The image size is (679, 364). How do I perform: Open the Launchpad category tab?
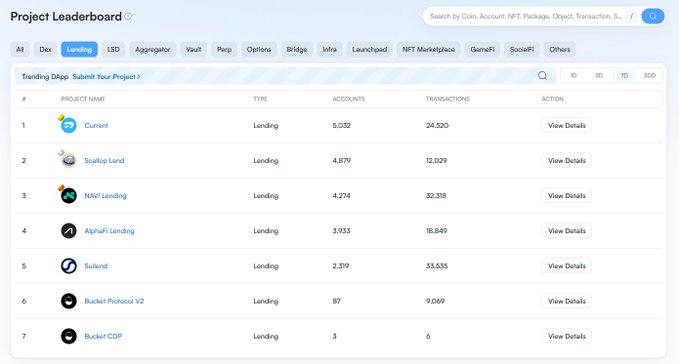pos(369,49)
